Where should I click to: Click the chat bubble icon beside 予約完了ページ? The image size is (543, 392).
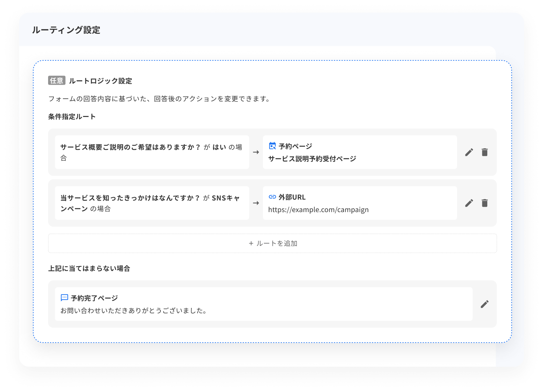[65, 297]
